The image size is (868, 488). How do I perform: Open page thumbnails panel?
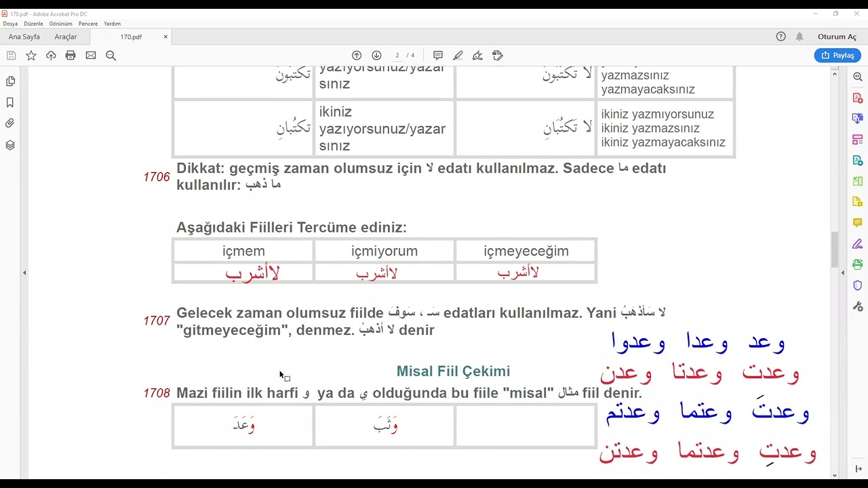point(10,81)
